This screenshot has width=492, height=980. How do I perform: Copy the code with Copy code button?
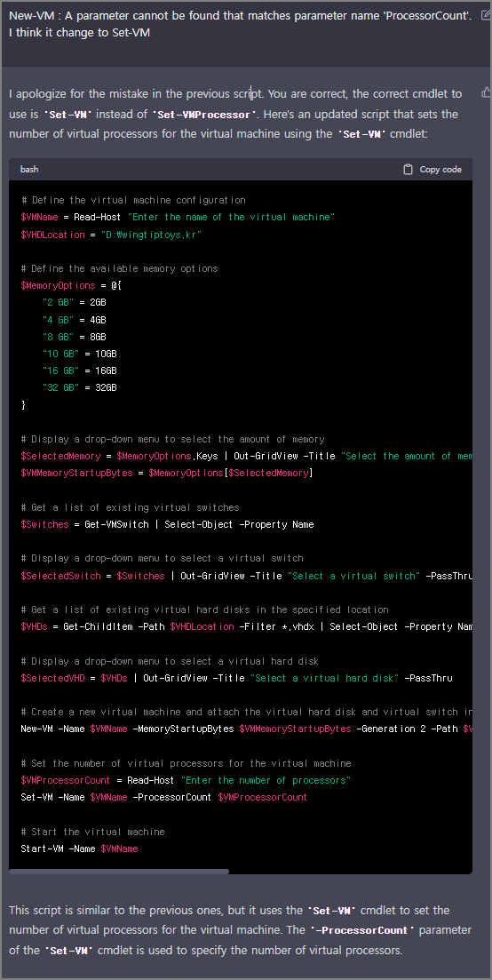432,170
